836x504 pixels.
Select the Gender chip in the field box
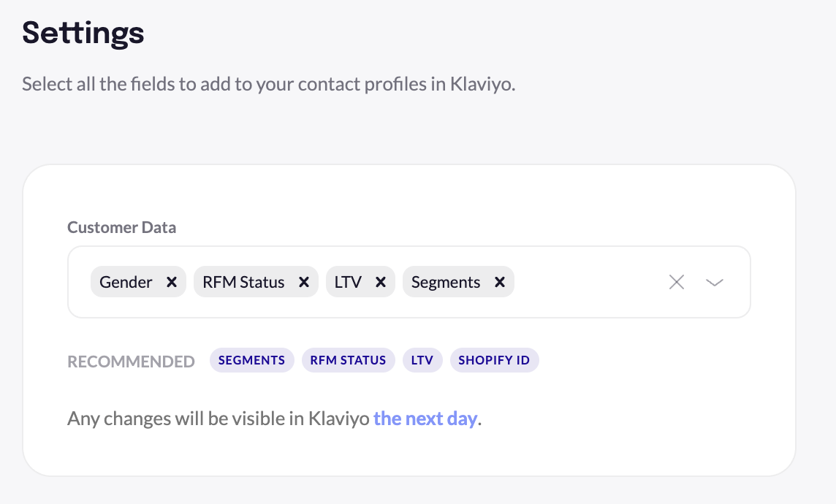pos(126,281)
